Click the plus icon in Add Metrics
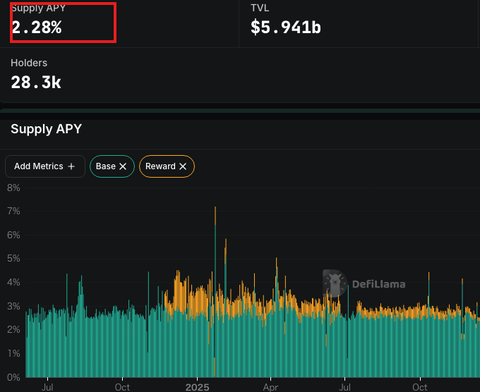480x392 pixels. pos(71,166)
